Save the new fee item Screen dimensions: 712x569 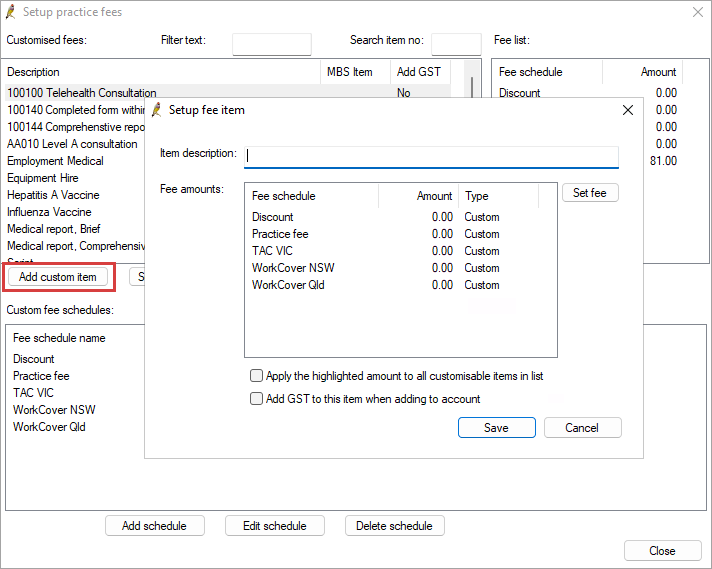pyautogui.click(x=496, y=427)
